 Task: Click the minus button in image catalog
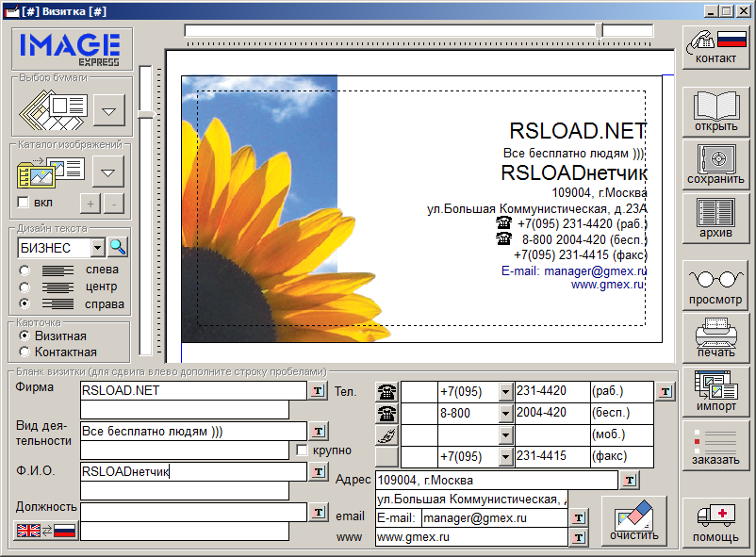[114, 204]
